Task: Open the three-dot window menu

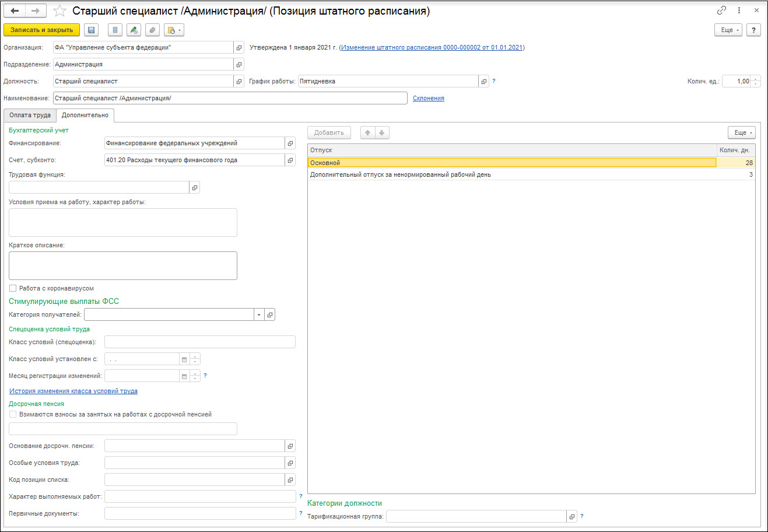Action: (739, 10)
